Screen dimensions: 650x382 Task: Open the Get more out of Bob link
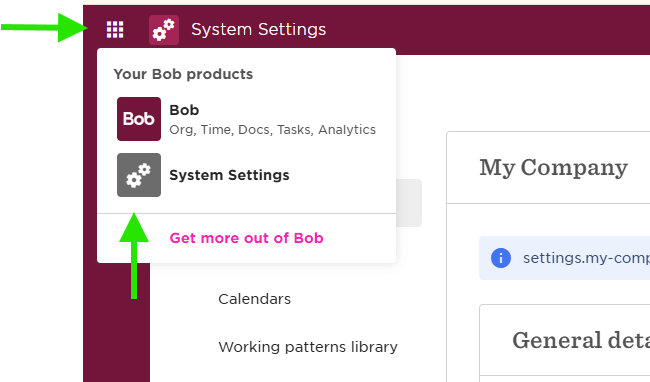(x=246, y=238)
